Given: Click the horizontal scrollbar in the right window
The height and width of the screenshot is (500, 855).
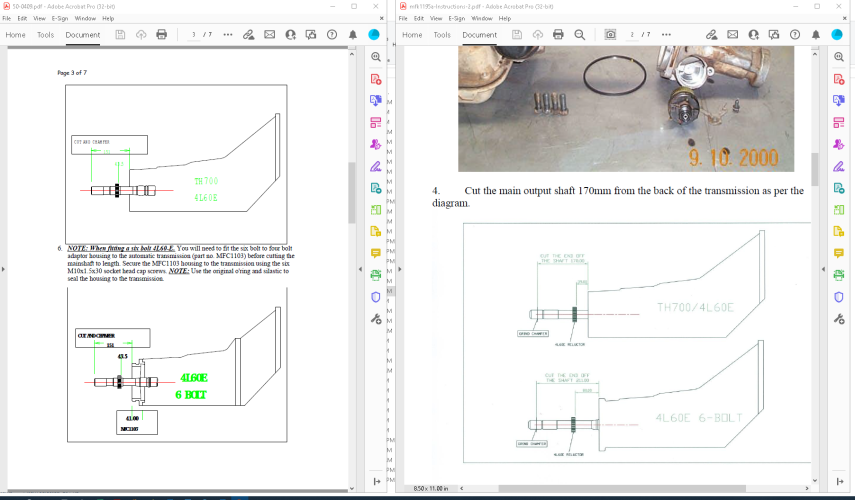Looking at the screenshot, I should 624,488.
